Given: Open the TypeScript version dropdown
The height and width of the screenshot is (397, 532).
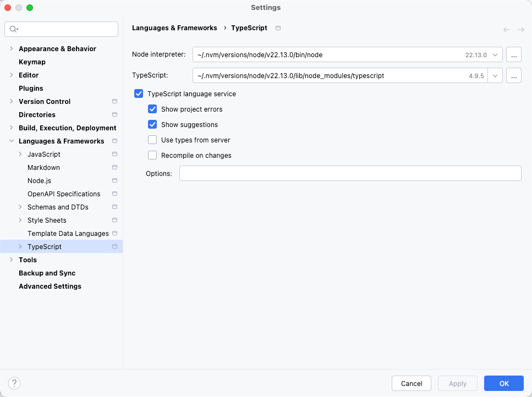Looking at the screenshot, I should [495, 75].
